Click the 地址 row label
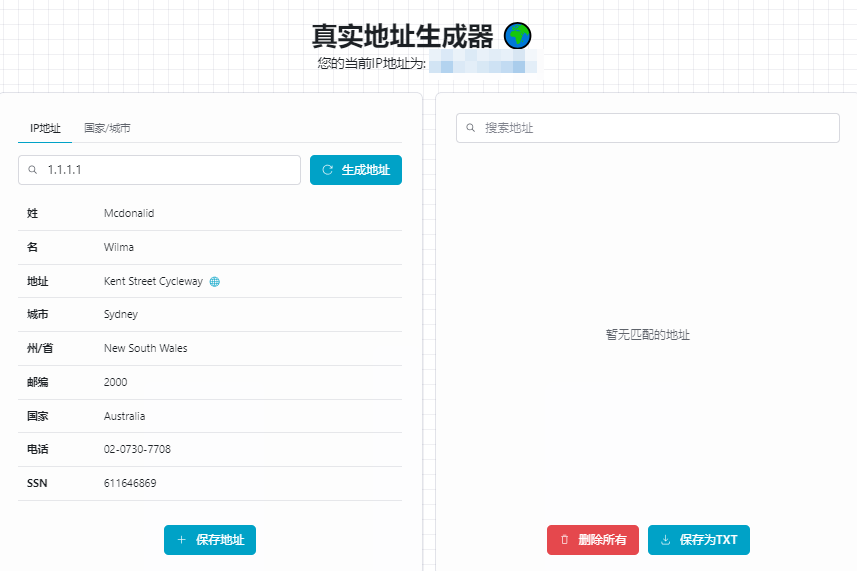857x571 pixels. (37, 281)
